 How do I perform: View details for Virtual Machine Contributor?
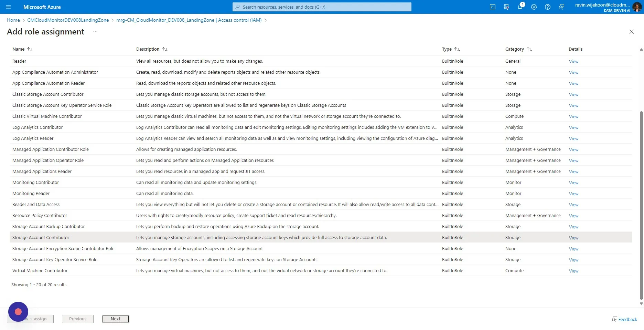coord(573,271)
